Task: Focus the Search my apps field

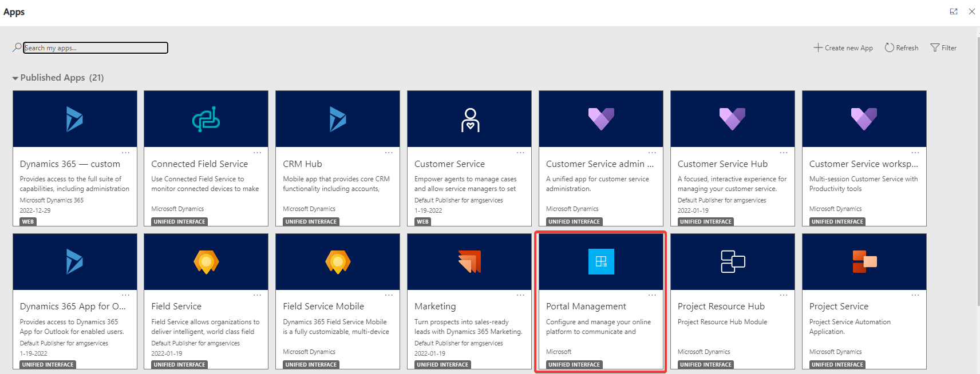Action: 96,48
